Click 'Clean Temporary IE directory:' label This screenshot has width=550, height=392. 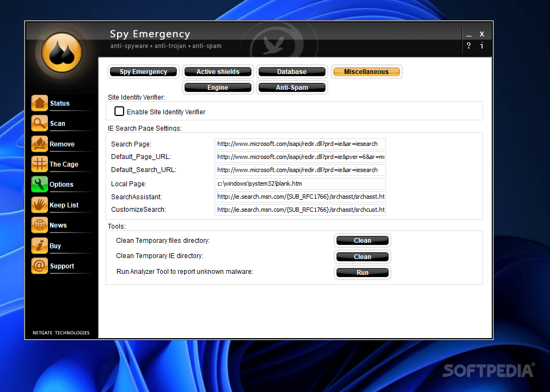pyautogui.click(x=160, y=256)
